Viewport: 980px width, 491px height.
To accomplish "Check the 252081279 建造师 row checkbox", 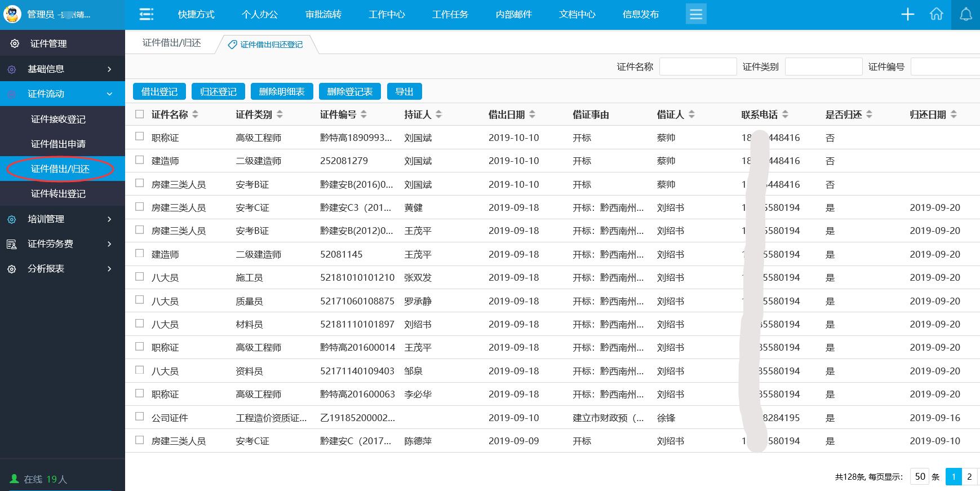I will pos(140,160).
